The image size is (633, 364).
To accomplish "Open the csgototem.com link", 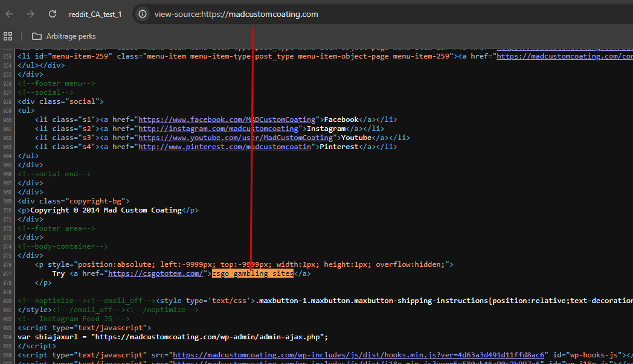I will (156, 273).
